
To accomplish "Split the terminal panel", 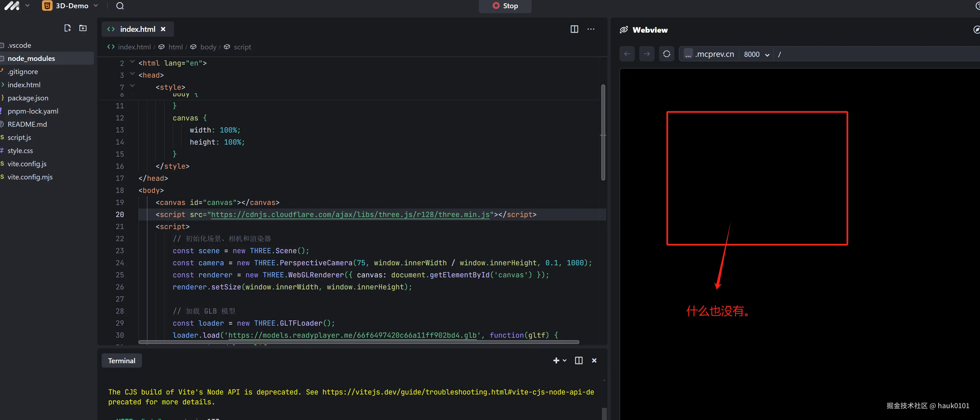I will [x=578, y=360].
